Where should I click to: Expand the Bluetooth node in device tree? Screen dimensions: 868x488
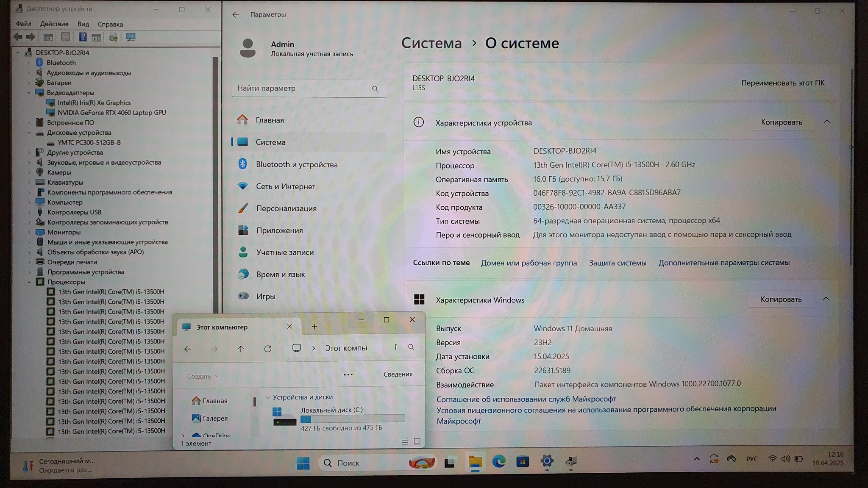[29, 63]
